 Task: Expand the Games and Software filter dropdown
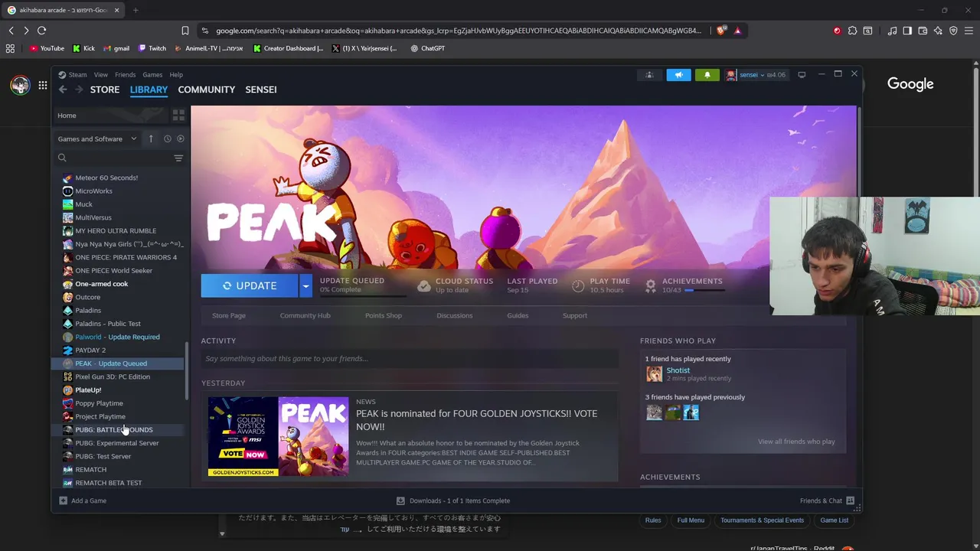[x=96, y=139]
